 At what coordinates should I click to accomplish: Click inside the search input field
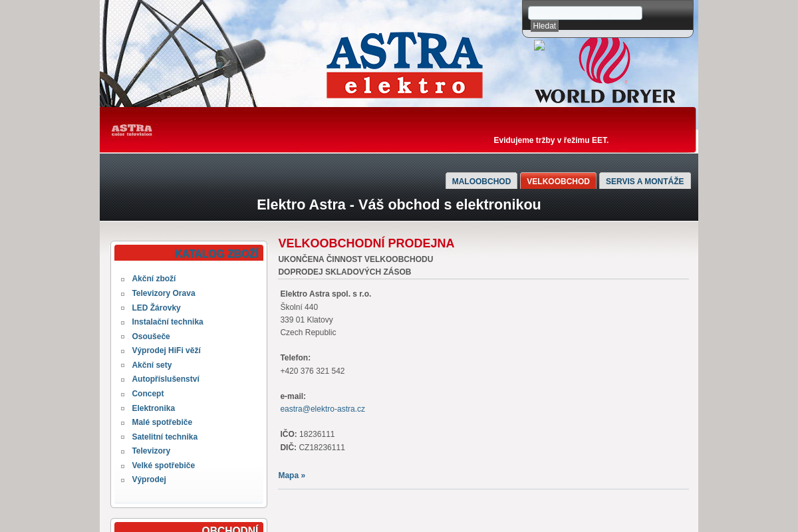pos(585,13)
